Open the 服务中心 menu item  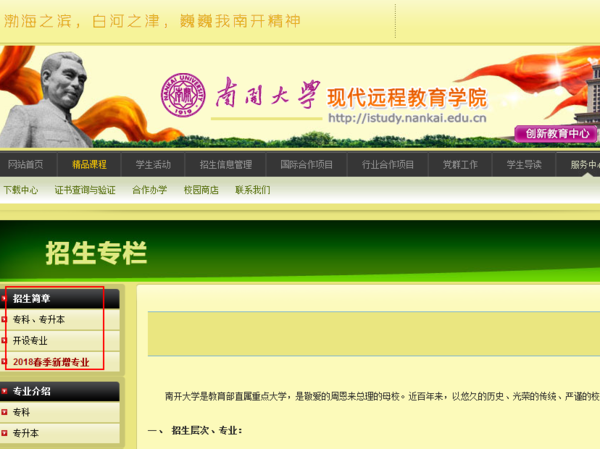pyautogui.click(x=585, y=165)
